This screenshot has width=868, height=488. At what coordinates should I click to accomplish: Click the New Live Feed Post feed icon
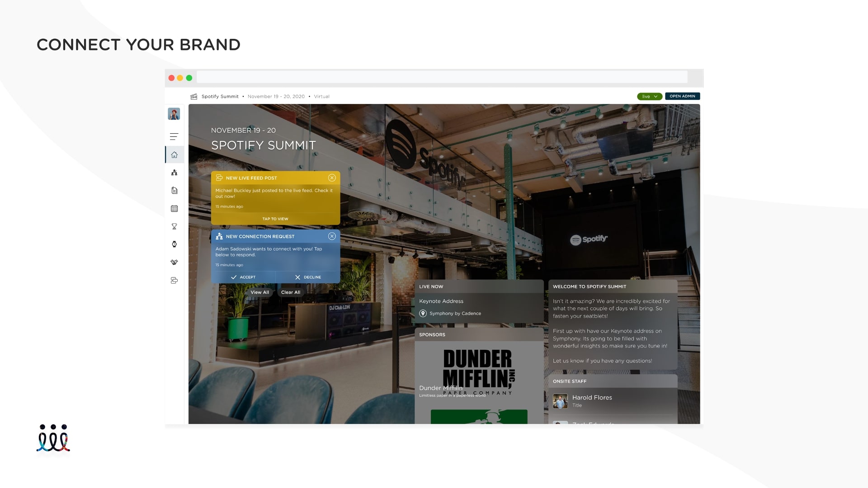[x=219, y=178]
